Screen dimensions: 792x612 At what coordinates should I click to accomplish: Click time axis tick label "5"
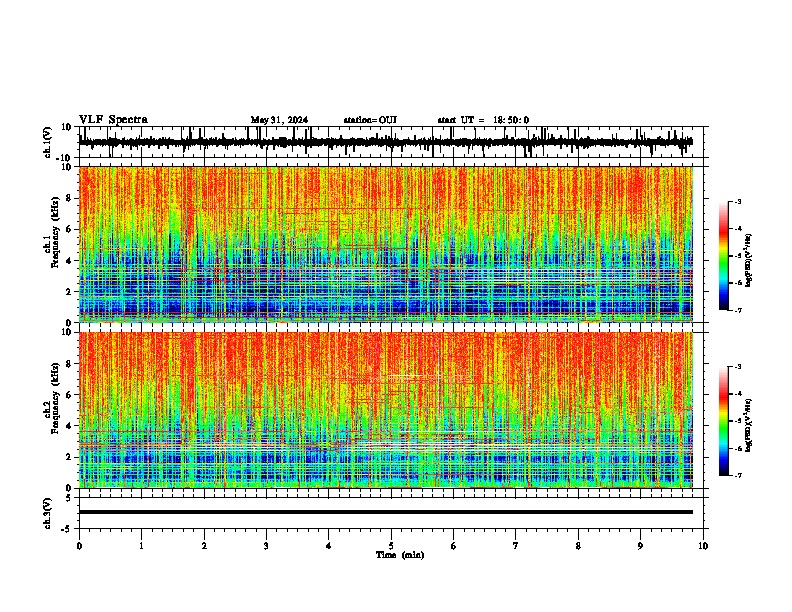(391, 546)
